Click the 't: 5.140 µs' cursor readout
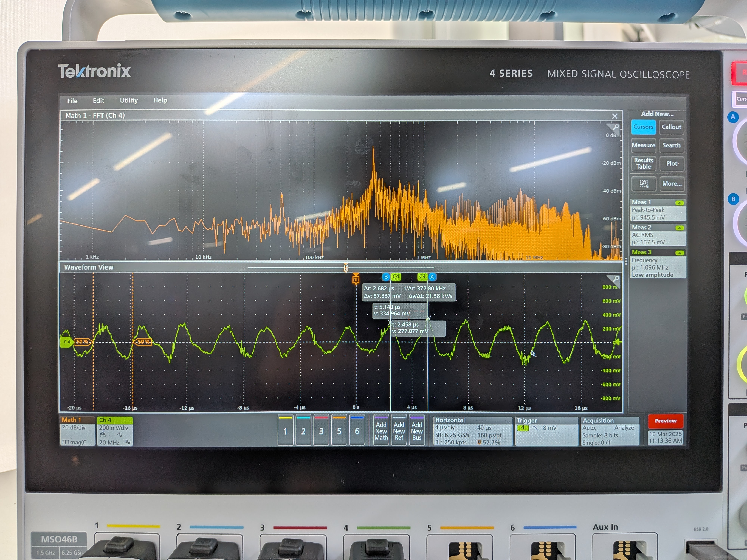Screen dimensions: 747x560 pos(399,311)
